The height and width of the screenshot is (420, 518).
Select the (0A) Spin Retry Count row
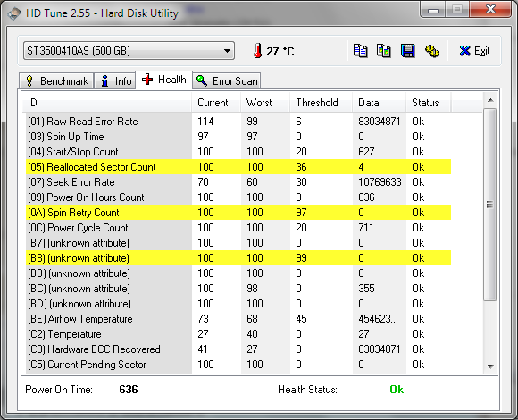pos(238,213)
